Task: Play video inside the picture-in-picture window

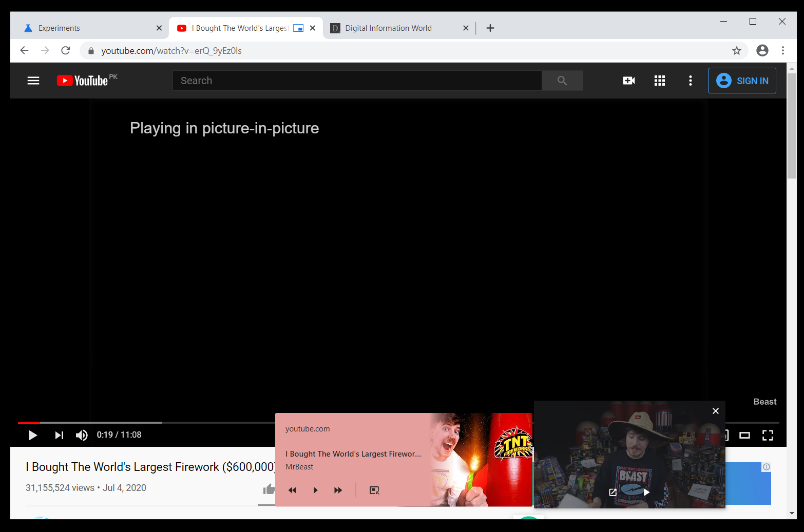Action: [x=646, y=492]
